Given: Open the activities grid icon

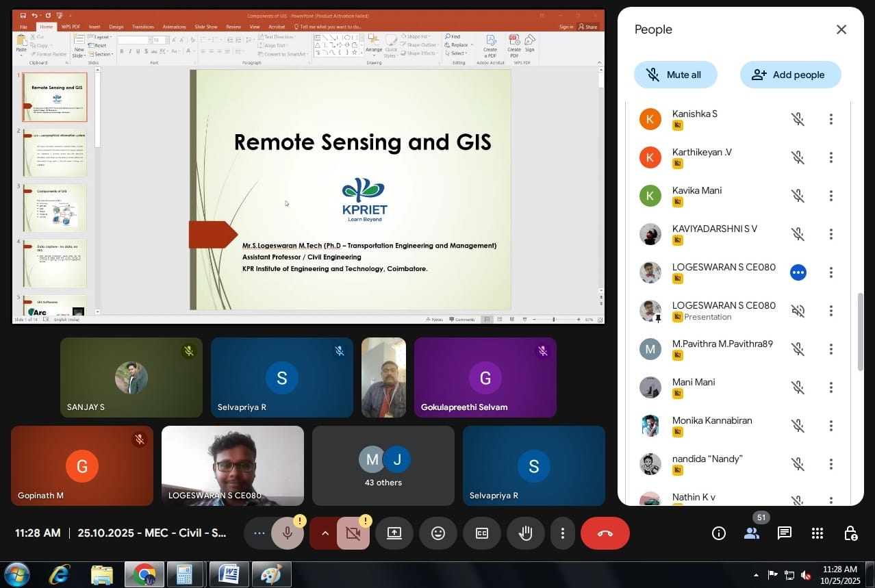Looking at the screenshot, I should click(817, 533).
